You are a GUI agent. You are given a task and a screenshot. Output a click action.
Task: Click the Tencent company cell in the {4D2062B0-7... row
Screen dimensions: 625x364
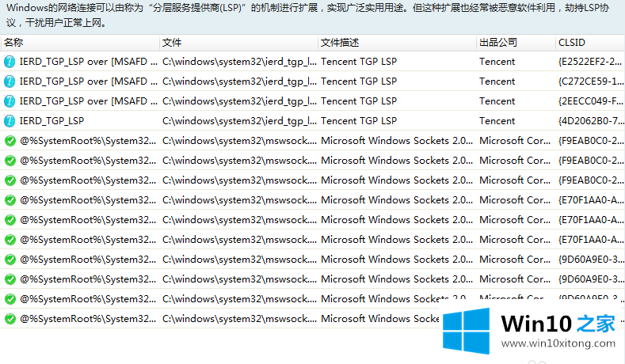[497, 121]
